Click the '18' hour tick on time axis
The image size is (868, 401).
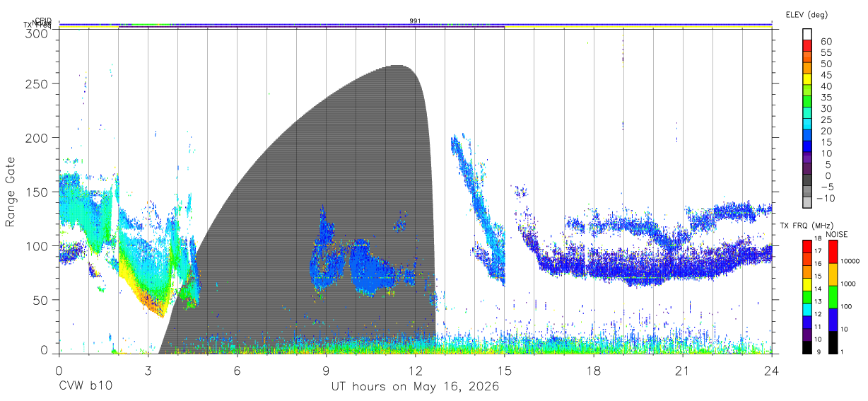click(x=593, y=371)
